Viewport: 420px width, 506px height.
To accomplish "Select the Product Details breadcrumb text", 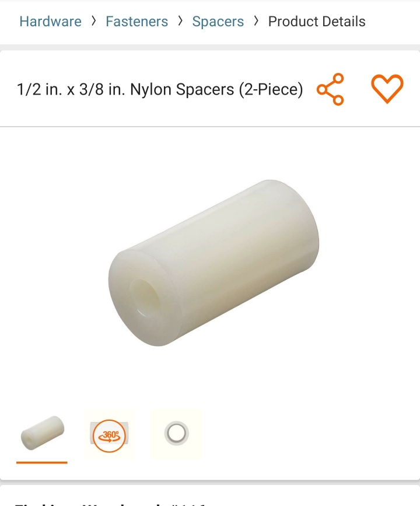I will tap(317, 22).
